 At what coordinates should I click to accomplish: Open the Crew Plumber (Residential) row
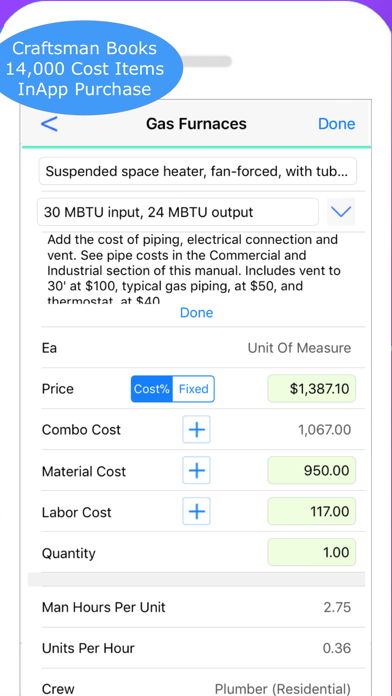click(x=203, y=683)
